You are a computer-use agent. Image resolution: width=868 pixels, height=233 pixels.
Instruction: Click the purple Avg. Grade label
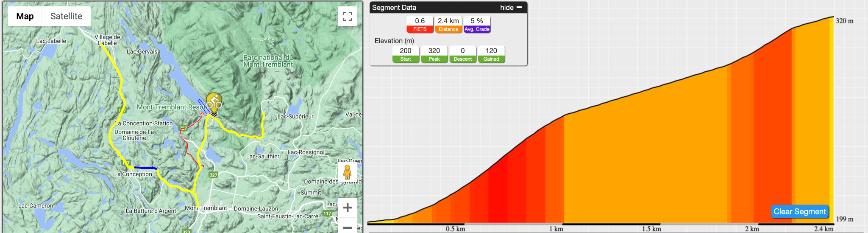point(477,29)
